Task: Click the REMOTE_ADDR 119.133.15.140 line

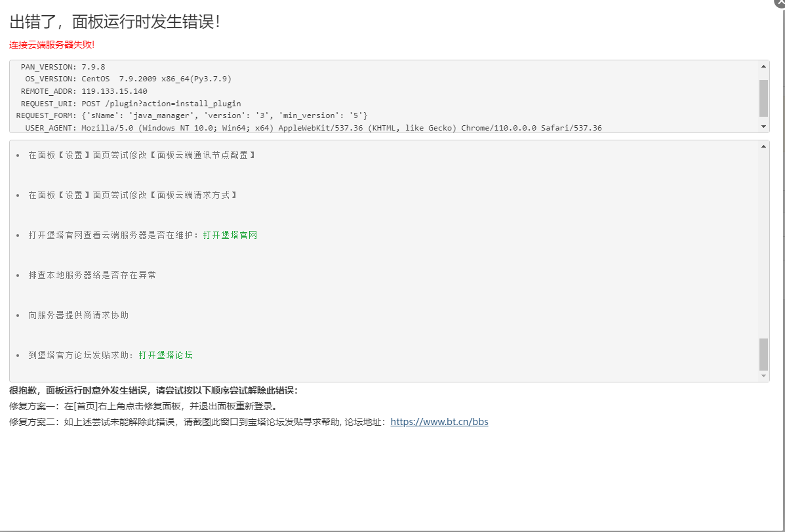Action: [x=84, y=91]
